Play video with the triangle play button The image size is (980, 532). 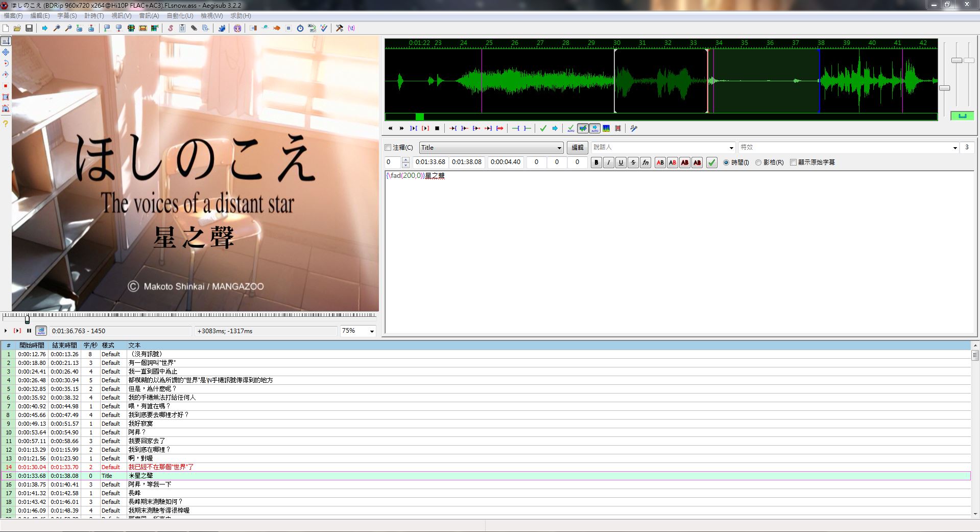click(x=6, y=331)
